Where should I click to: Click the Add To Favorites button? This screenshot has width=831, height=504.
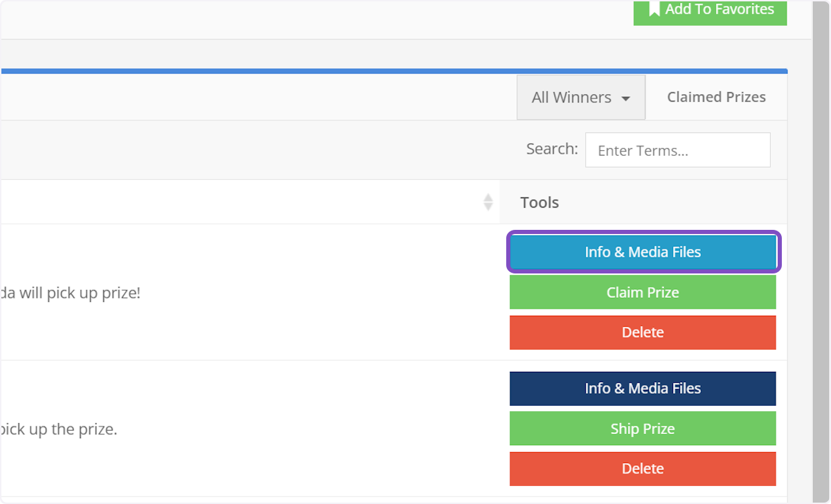(x=710, y=10)
